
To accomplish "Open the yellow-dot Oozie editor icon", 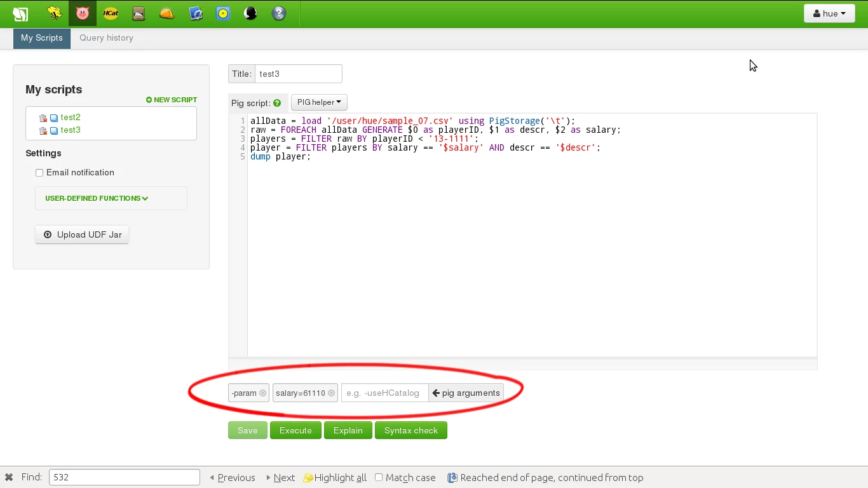I will point(223,13).
